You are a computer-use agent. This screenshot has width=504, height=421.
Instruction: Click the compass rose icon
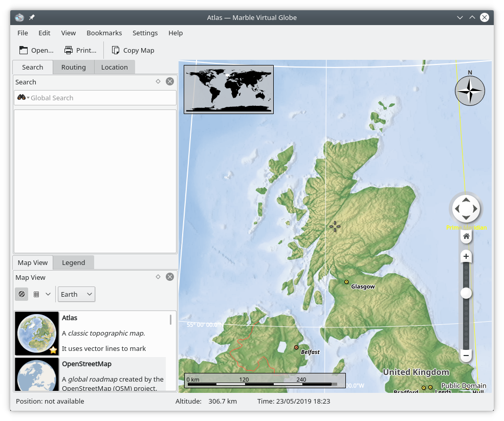click(x=470, y=91)
